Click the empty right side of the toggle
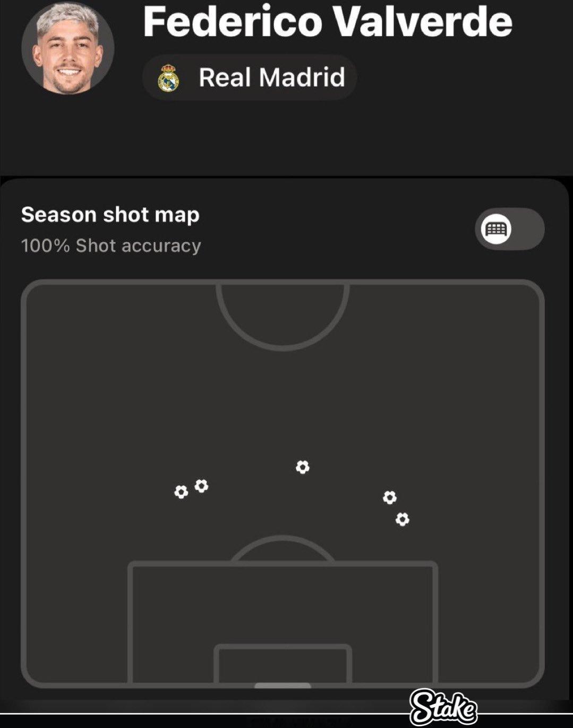Screen dimensions: 573x728 click(x=528, y=229)
